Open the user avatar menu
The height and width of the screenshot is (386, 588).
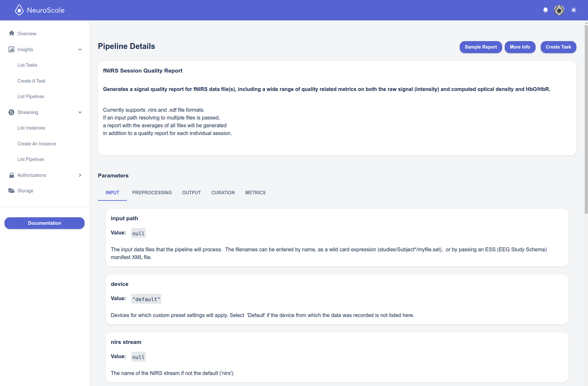coord(559,10)
